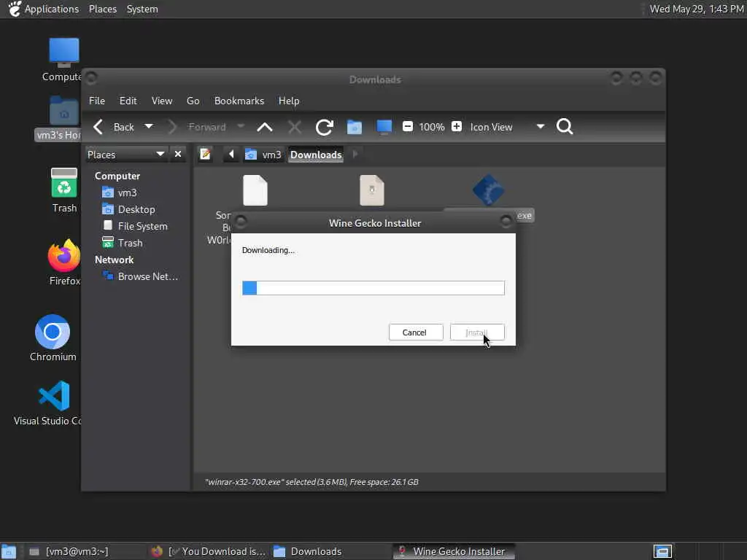Screen dimensions: 747x560
Task: Click the path bar left scroll arrow
Action: [x=231, y=155]
